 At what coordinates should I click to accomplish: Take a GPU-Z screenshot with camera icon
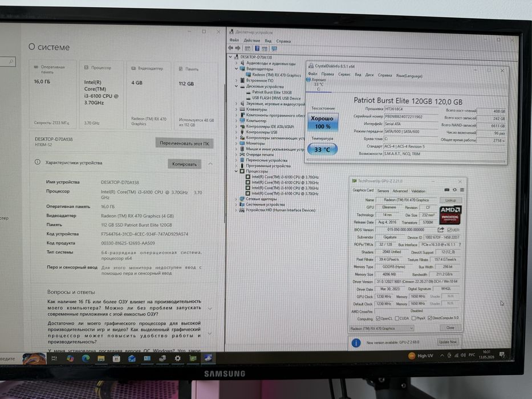[x=447, y=190]
